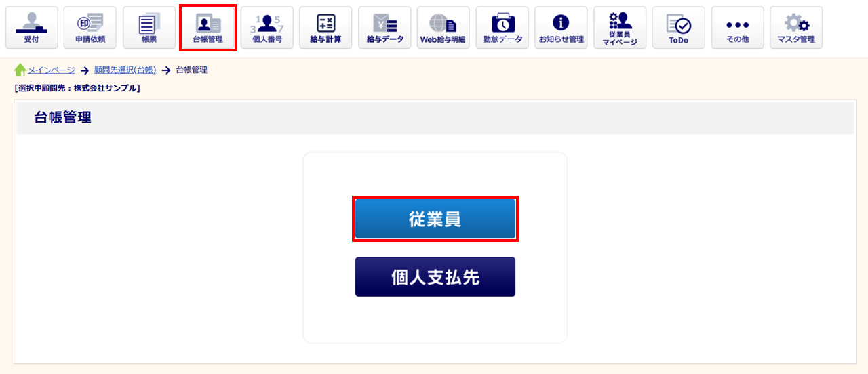Open the Web給与明細 icon
868x374 pixels.
(443, 28)
